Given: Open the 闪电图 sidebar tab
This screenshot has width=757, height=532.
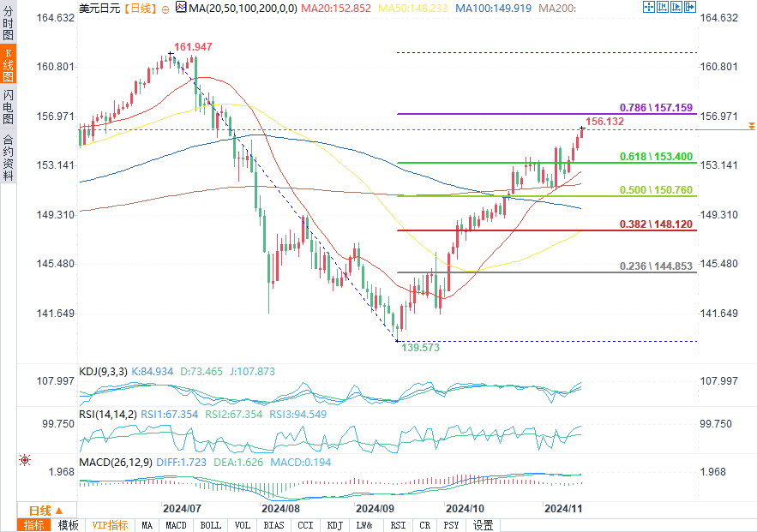Looking at the screenshot, I should [x=9, y=106].
